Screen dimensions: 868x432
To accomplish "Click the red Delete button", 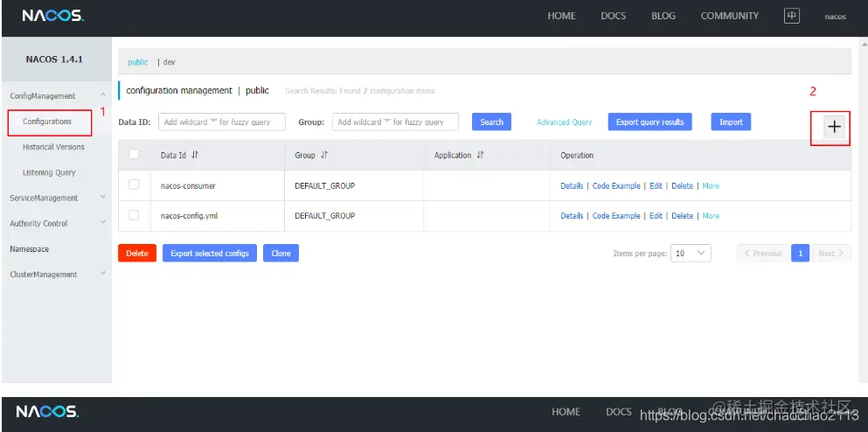I will (137, 253).
